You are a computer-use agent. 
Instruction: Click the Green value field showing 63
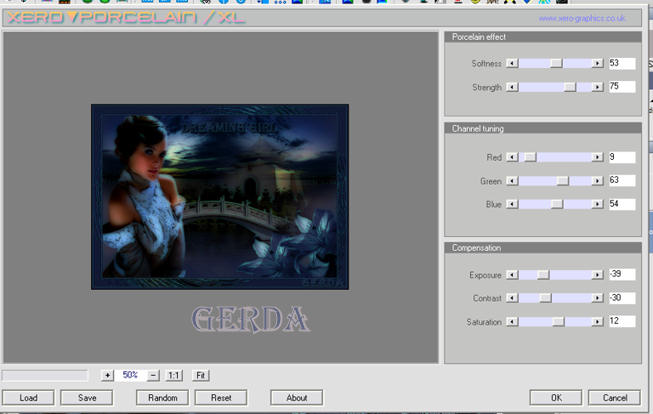[x=622, y=180]
